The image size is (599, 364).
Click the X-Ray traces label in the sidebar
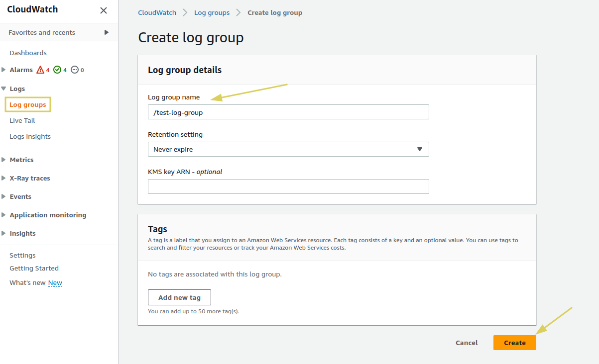pyautogui.click(x=30, y=178)
